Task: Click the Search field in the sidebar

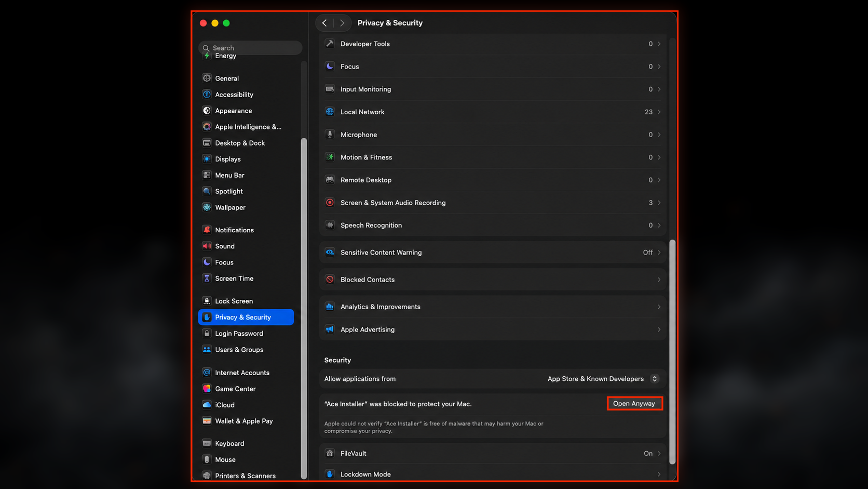Action: point(250,48)
